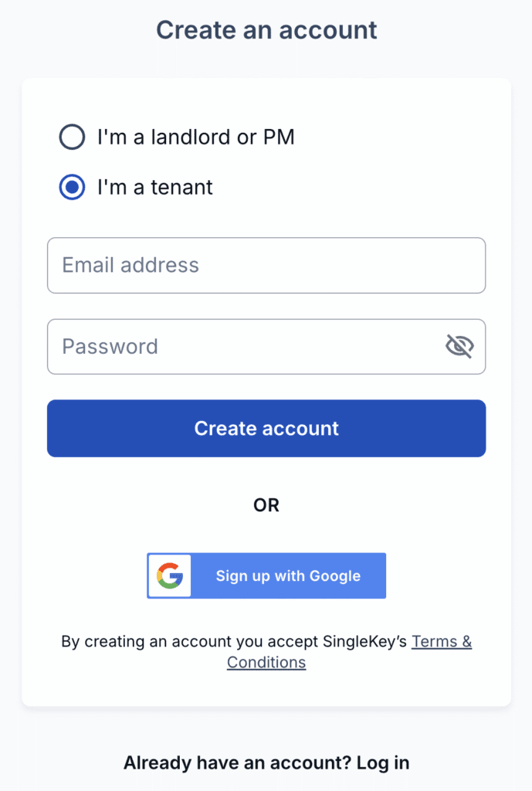This screenshot has width=532, height=791.
Task: Click the "I'm a landlord or PM" label
Action: point(195,137)
